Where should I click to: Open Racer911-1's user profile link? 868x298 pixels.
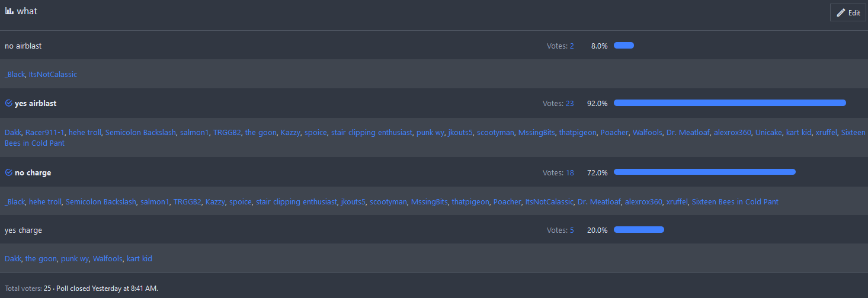click(45, 133)
